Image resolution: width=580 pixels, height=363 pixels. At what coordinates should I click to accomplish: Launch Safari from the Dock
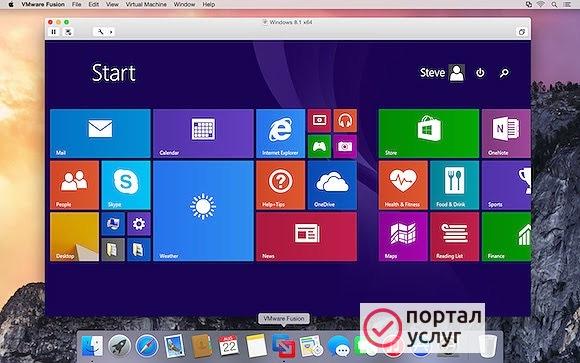pos(147,346)
